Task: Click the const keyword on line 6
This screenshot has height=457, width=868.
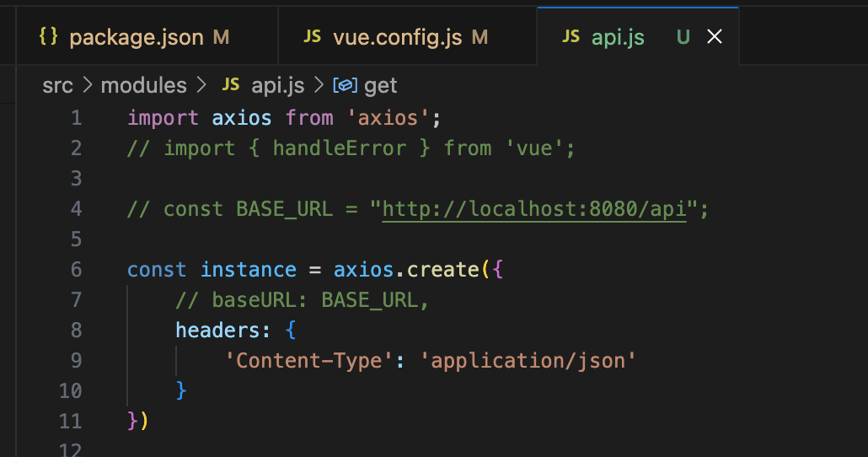Action: click(x=157, y=270)
